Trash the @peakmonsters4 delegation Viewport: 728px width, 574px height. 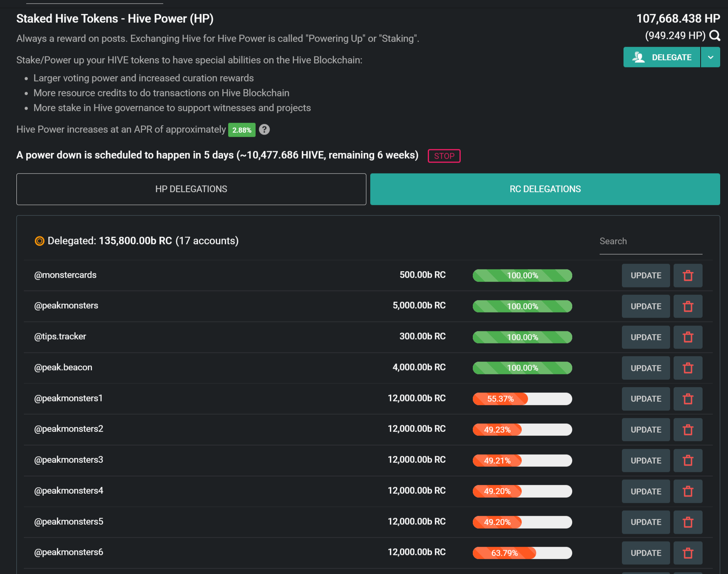688,491
